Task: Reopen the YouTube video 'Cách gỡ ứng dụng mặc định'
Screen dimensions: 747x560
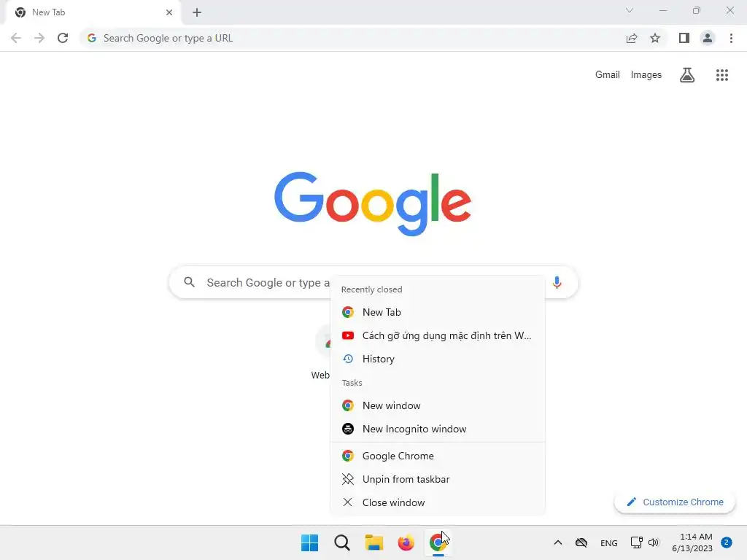Action: pos(438,335)
